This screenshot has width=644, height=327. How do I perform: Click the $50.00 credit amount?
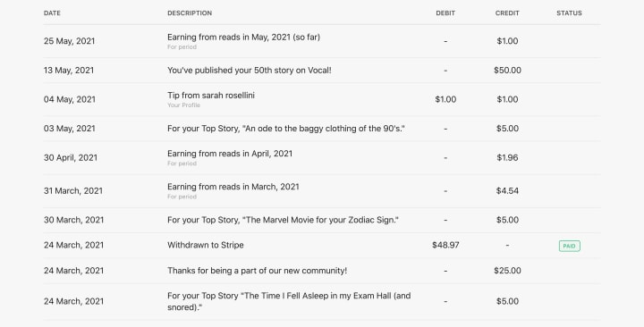pyautogui.click(x=507, y=71)
